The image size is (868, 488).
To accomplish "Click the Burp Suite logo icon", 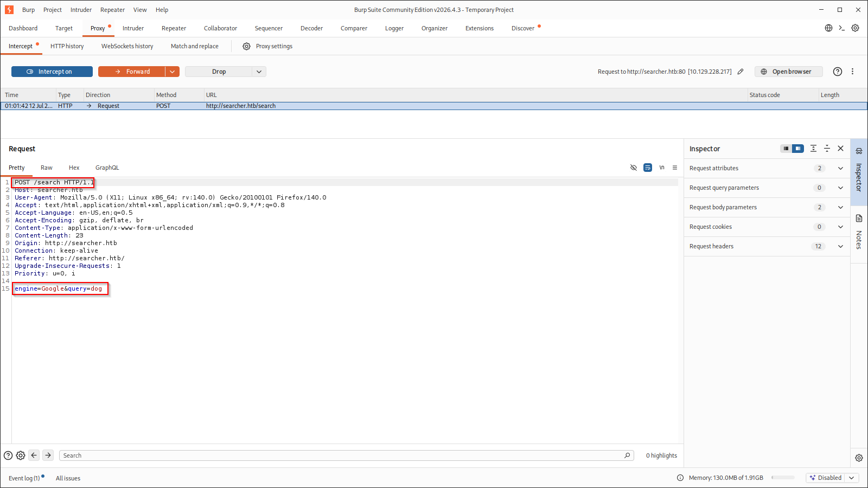I will click(9, 10).
